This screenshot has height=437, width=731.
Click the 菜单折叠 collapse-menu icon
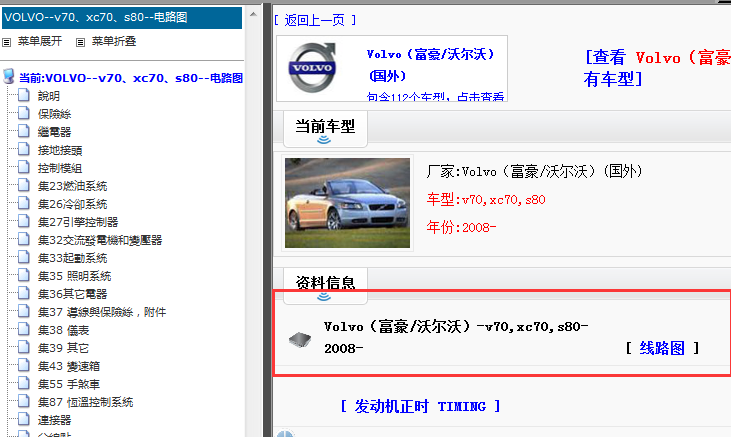pos(81,42)
